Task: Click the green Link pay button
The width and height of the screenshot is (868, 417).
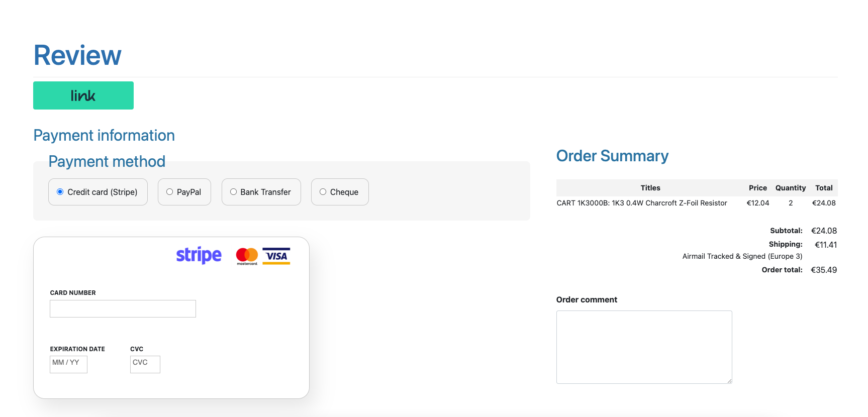Action: click(83, 95)
